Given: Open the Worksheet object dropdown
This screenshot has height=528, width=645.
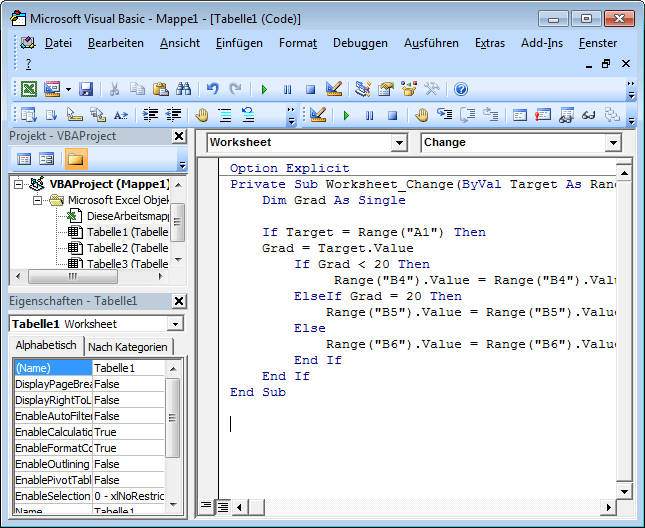Looking at the screenshot, I should click(x=399, y=143).
